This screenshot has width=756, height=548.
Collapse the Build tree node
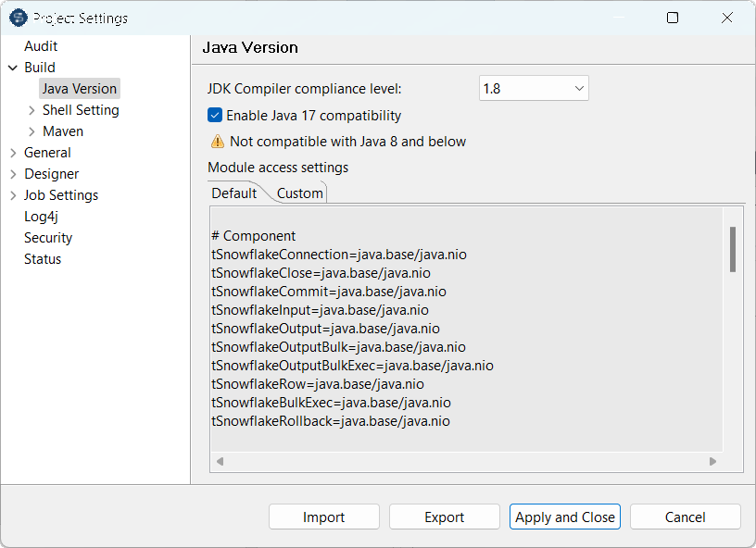[x=13, y=68]
